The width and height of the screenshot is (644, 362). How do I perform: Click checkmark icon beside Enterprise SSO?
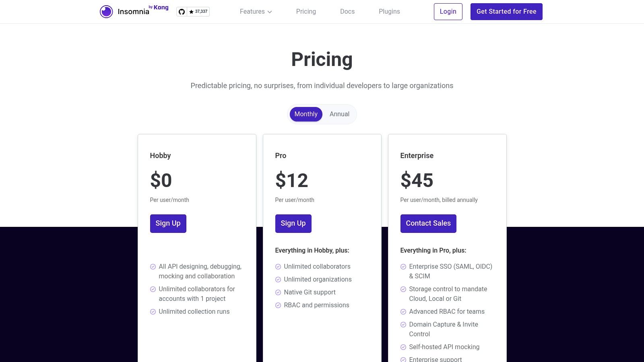tap(403, 267)
